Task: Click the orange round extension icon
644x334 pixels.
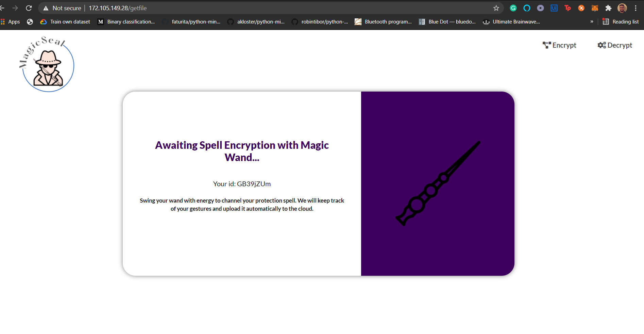Action: (581, 8)
